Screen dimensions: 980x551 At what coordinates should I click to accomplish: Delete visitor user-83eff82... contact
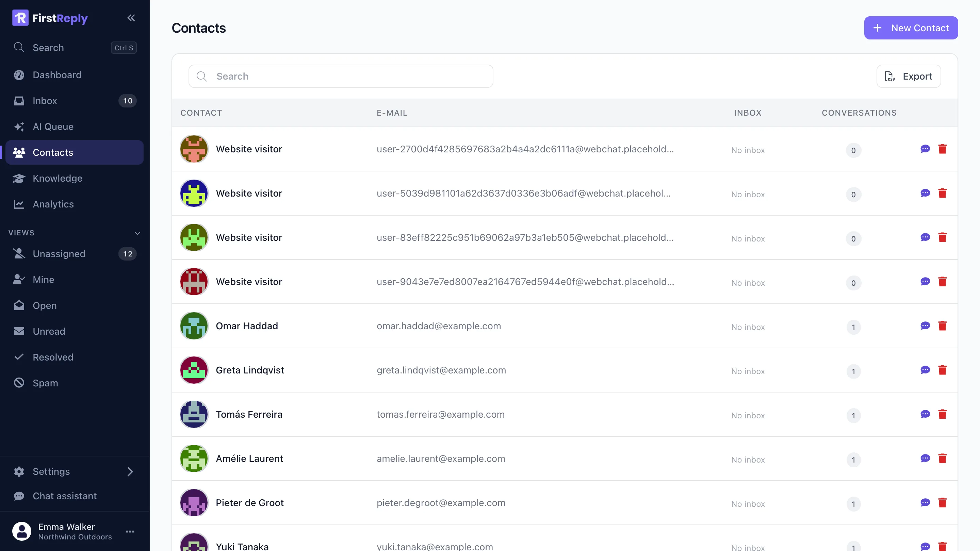[x=942, y=238]
